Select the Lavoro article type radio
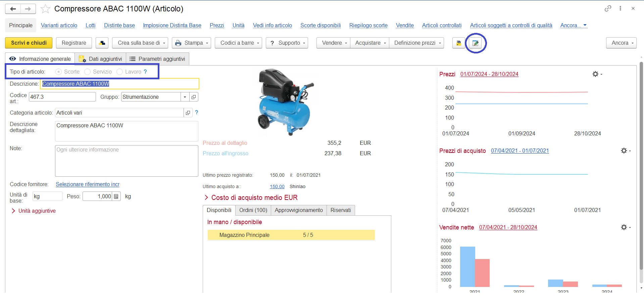Screen dimensions: 644x296 click(119, 72)
